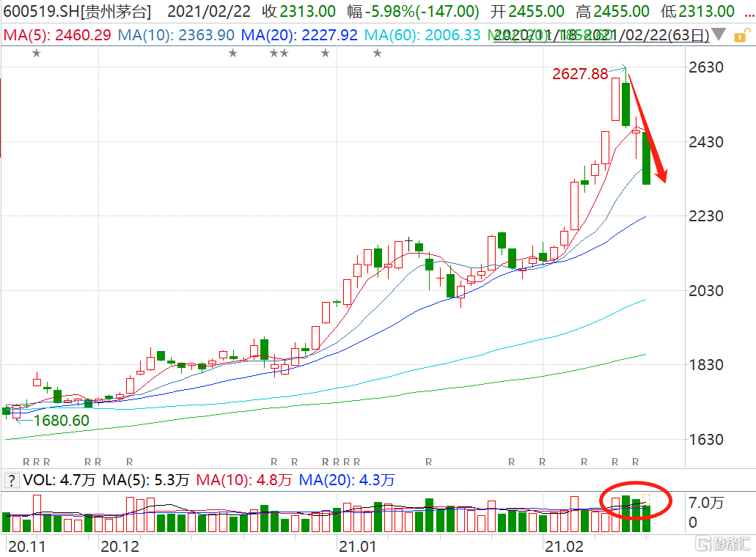Select stock code 600519.SH[贵州茅台]
Image resolution: width=756 pixels, height=557 pixels.
click(77, 12)
